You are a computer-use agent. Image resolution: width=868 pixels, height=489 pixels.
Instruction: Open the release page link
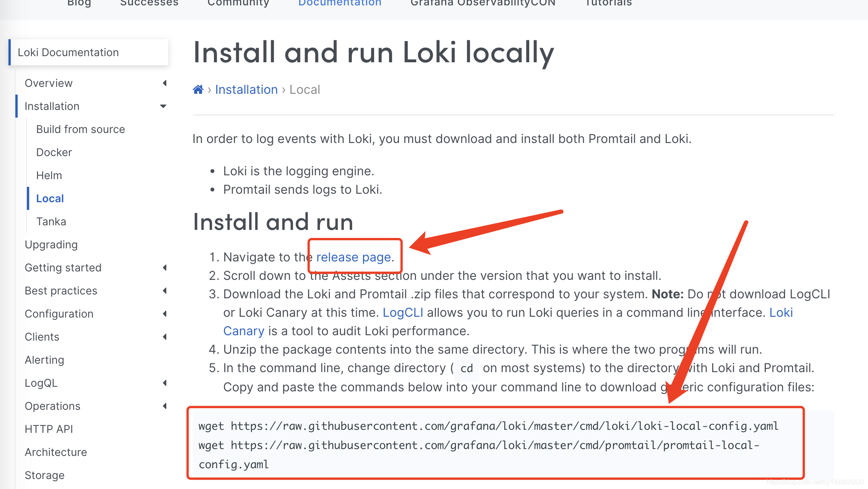pos(353,257)
